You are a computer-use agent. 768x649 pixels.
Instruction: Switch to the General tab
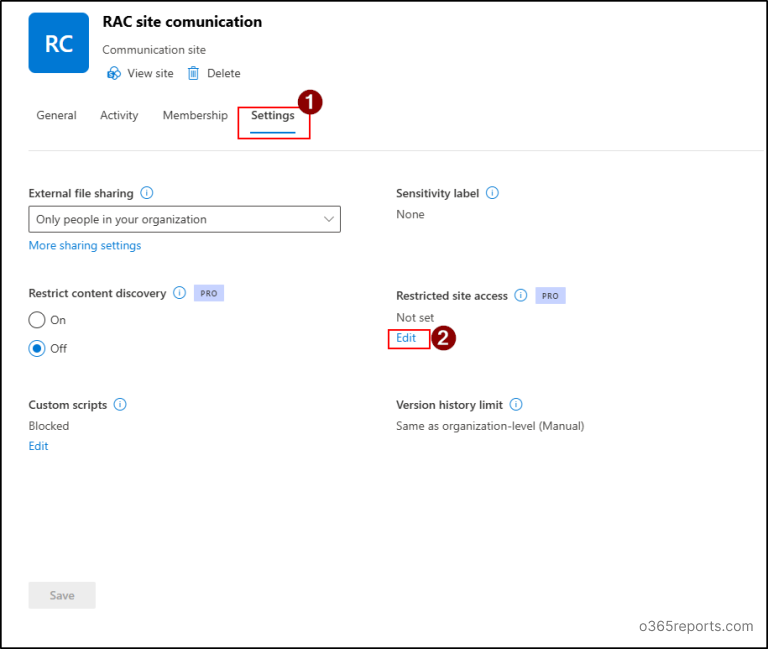(56, 116)
